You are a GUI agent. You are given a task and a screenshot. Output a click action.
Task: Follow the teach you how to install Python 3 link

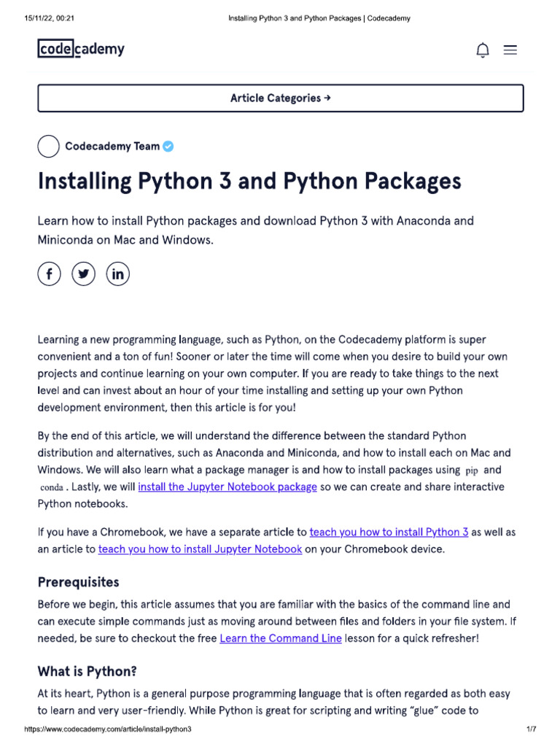[389, 532]
